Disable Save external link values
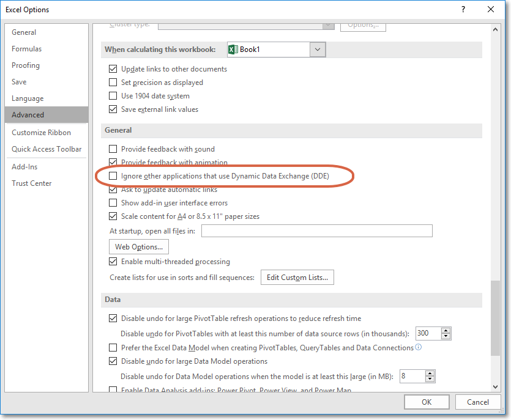 (113, 109)
